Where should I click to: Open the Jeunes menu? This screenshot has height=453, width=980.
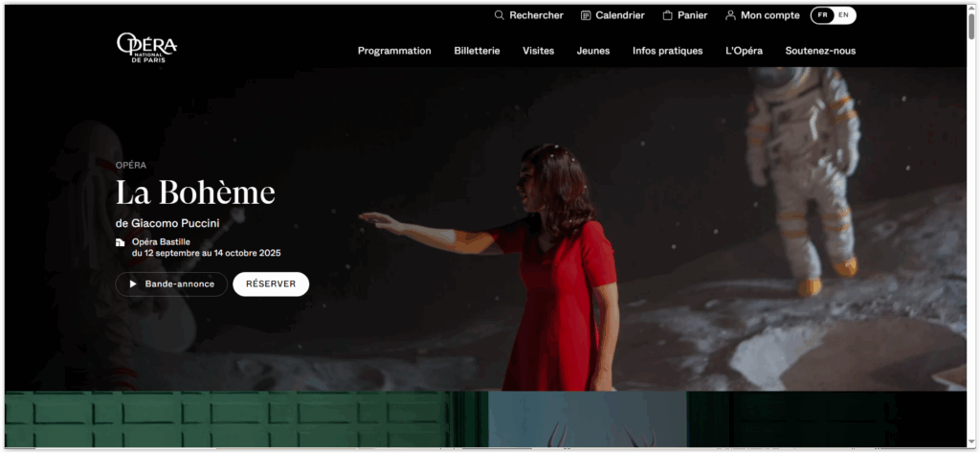(593, 51)
